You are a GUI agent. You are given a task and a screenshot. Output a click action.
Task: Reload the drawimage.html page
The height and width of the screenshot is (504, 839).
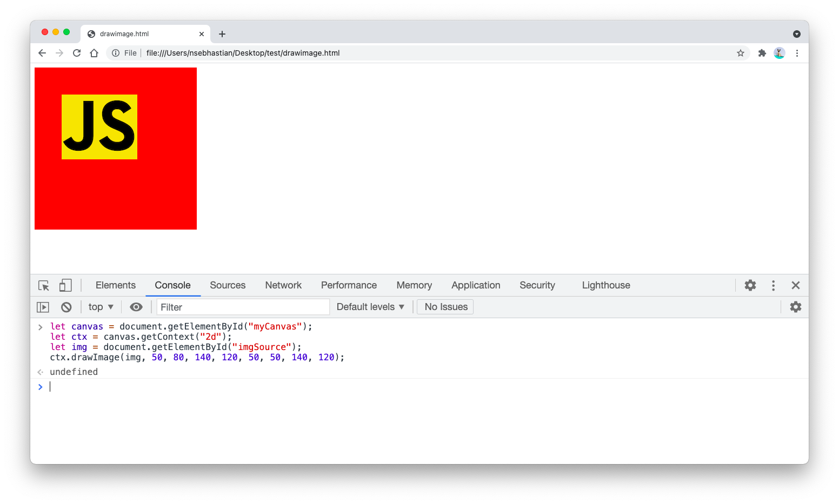click(x=76, y=53)
